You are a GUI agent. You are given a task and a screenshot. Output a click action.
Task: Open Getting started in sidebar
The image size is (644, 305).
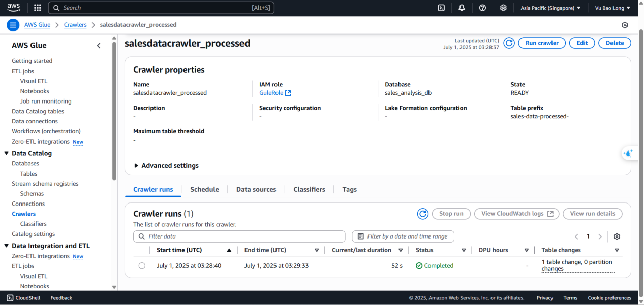[32, 61]
